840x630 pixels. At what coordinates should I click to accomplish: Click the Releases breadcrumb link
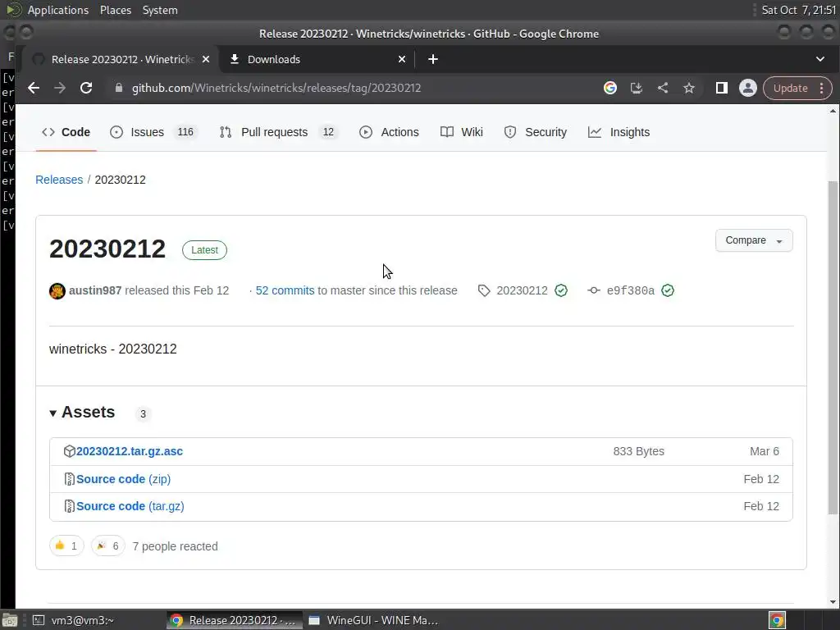pyautogui.click(x=59, y=180)
